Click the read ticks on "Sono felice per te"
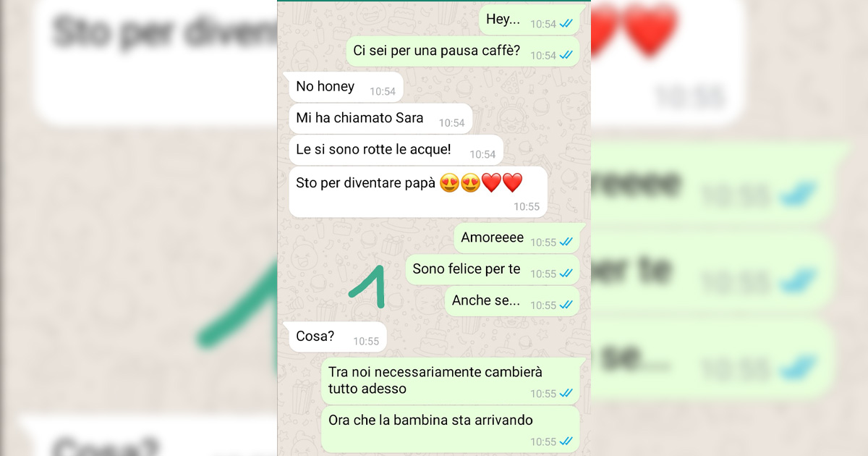 tap(566, 273)
